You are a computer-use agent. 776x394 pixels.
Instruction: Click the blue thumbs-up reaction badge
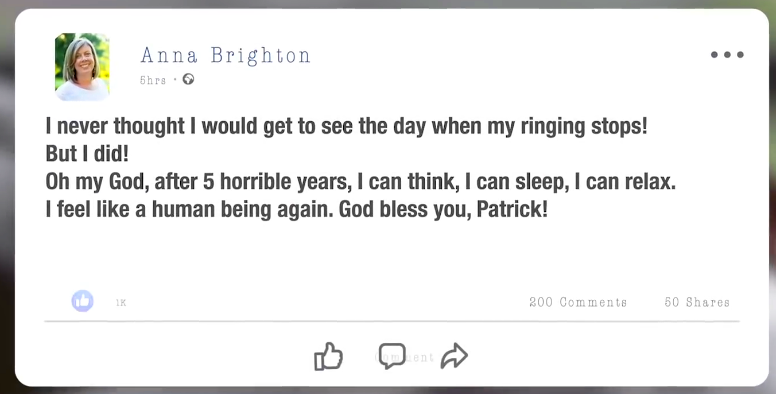point(83,301)
